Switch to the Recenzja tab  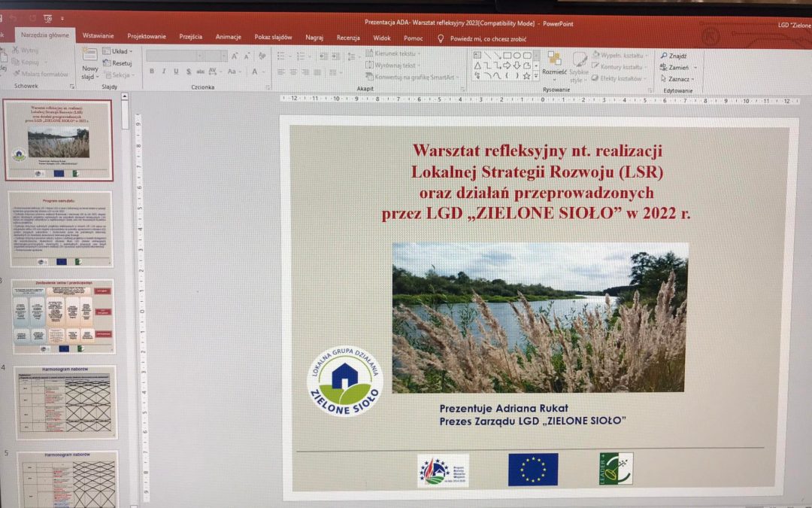click(348, 38)
